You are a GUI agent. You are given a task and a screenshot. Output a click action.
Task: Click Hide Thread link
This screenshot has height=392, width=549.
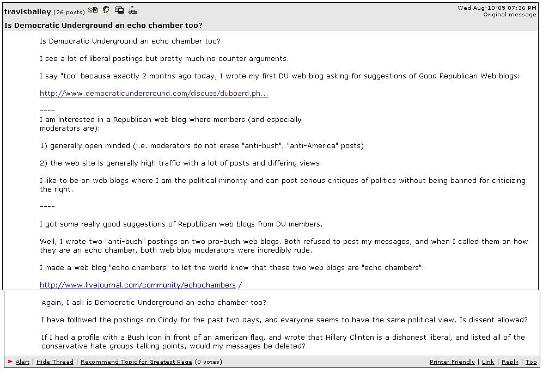[55, 362]
